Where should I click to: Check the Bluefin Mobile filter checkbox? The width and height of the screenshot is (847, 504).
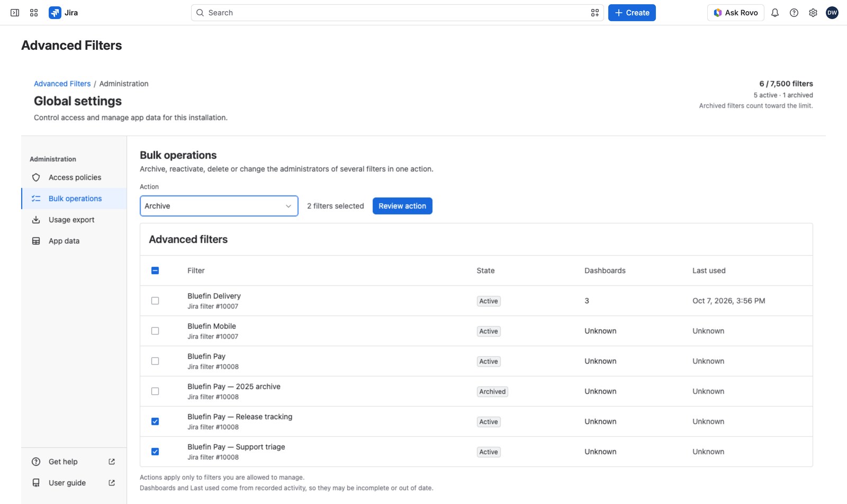pyautogui.click(x=155, y=331)
